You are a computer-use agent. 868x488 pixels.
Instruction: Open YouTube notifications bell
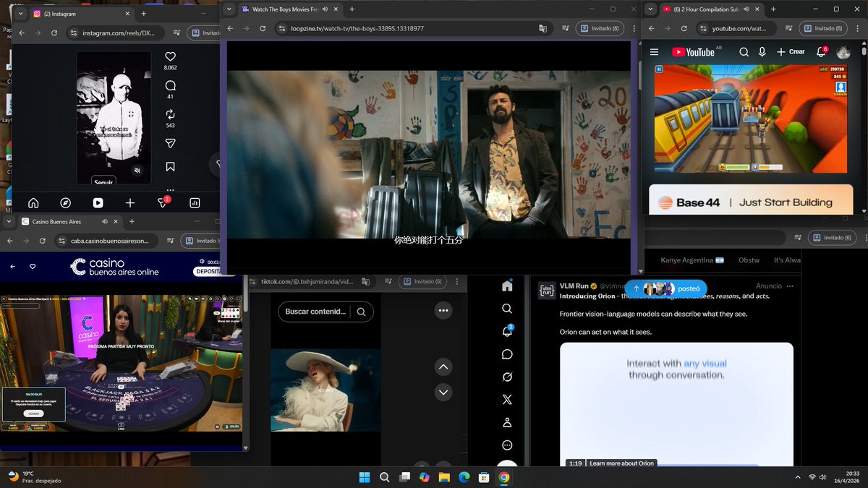click(x=822, y=52)
